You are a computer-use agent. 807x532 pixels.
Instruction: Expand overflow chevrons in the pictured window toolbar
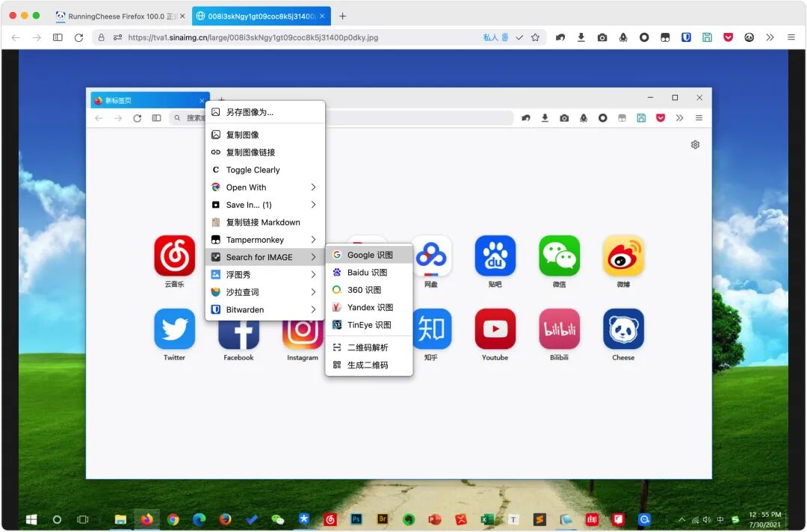[679, 118]
